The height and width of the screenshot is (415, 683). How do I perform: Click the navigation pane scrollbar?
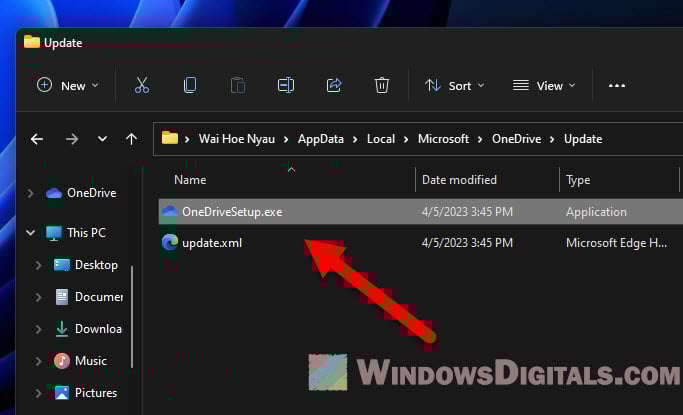pyautogui.click(x=132, y=317)
